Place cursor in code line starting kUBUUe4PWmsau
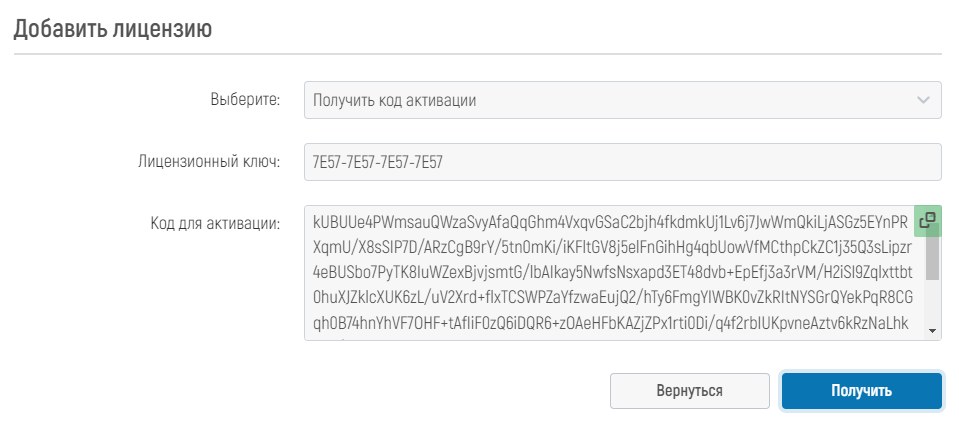The width and height of the screenshot is (959, 422). [610, 221]
